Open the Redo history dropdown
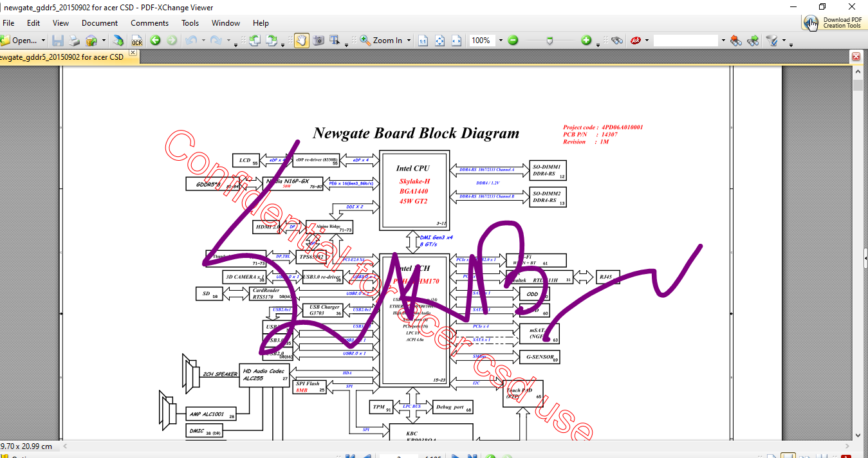The width and height of the screenshot is (868, 458). (228, 41)
